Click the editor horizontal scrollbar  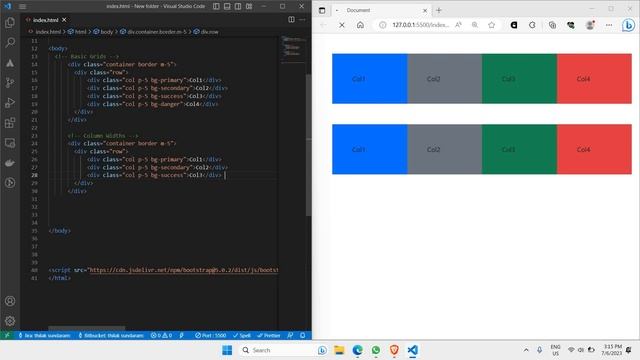click(x=87, y=328)
